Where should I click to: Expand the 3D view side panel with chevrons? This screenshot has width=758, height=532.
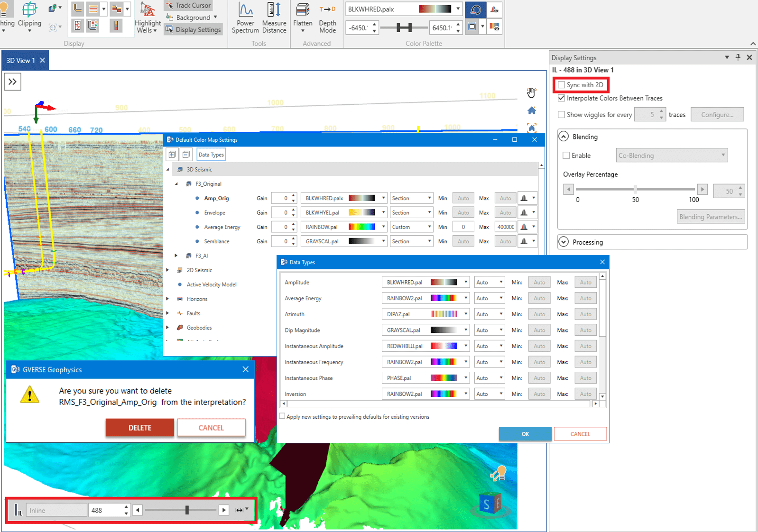[12, 82]
